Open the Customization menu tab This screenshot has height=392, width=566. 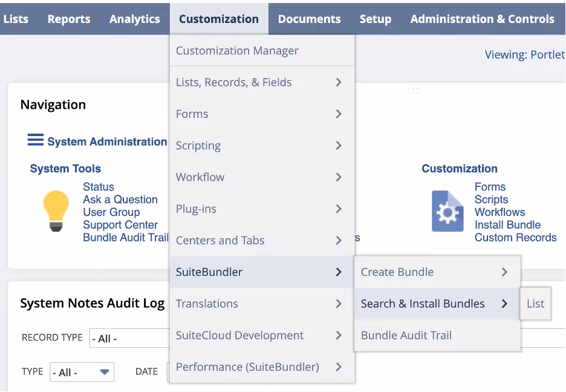pyautogui.click(x=218, y=19)
